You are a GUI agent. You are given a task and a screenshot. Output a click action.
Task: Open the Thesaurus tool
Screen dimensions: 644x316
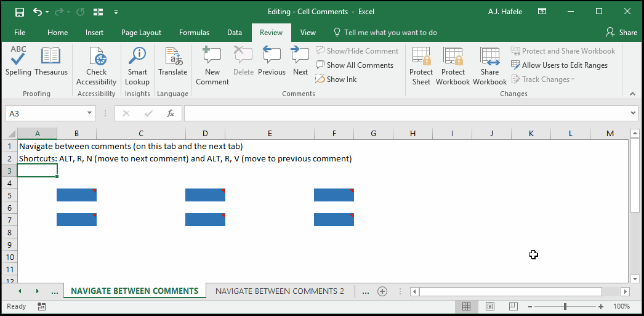(51, 61)
